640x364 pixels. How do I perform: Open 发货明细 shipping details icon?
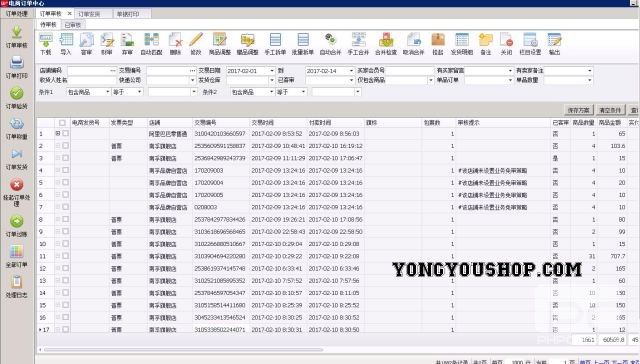[462, 44]
